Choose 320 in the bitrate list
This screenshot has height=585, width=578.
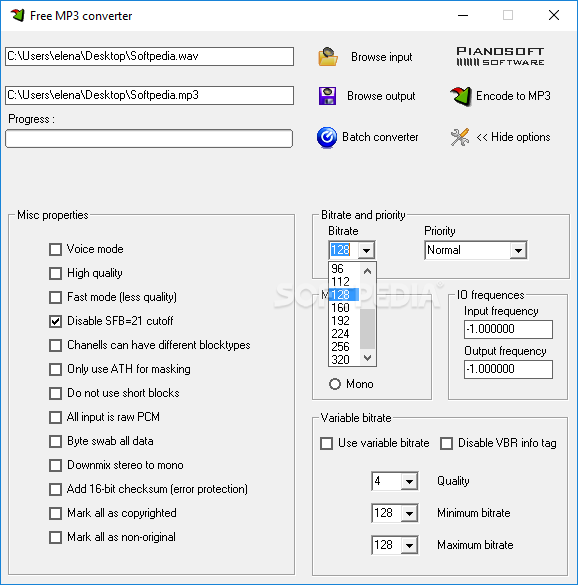pos(344,360)
